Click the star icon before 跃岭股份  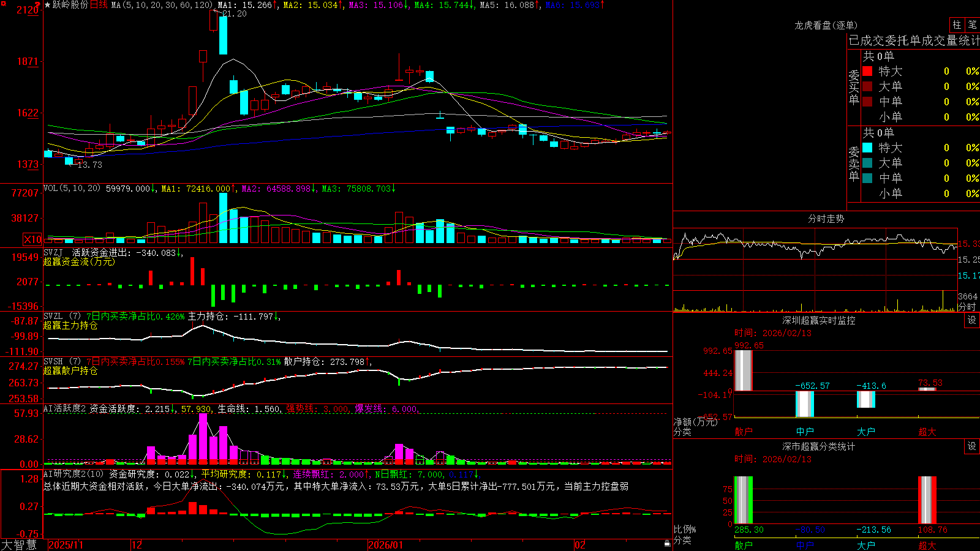[x=48, y=5]
